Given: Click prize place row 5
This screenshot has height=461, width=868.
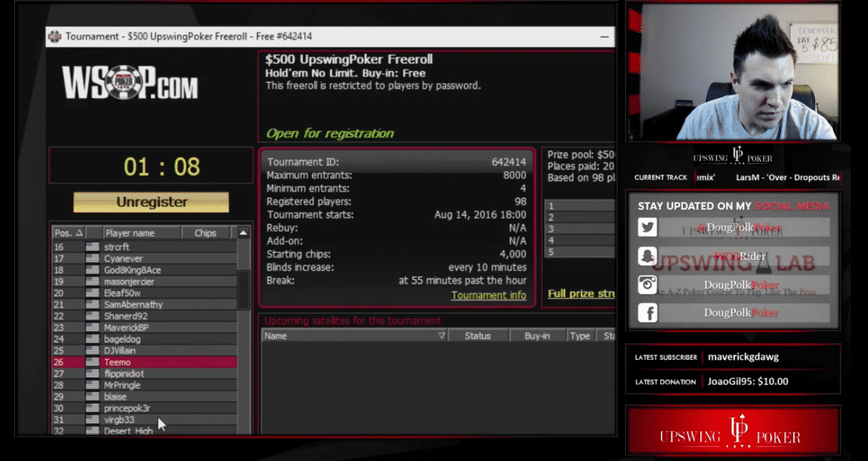Looking at the screenshot, I should coord(580,252).
